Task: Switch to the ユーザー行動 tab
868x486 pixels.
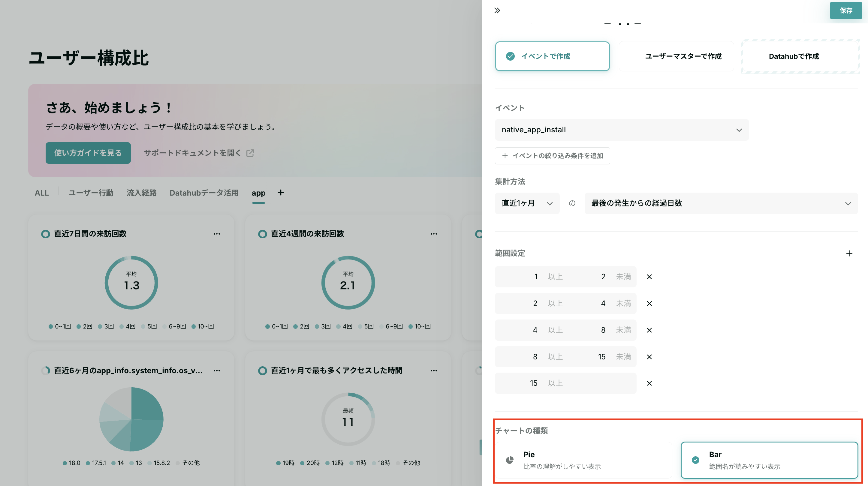Action: [91, 193]
